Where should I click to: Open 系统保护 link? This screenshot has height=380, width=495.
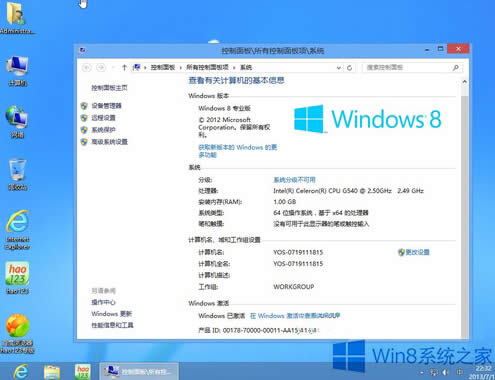pos(103,130)
